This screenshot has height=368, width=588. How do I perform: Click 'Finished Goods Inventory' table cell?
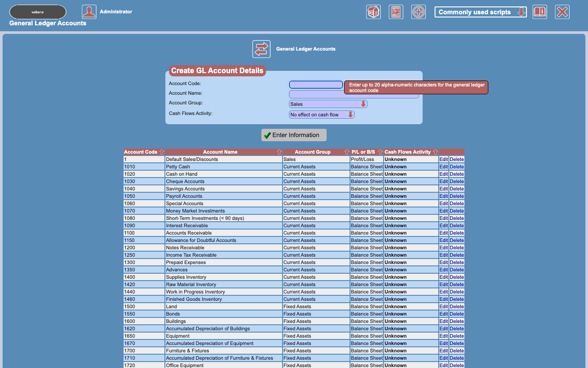click(x=224, y=299)
